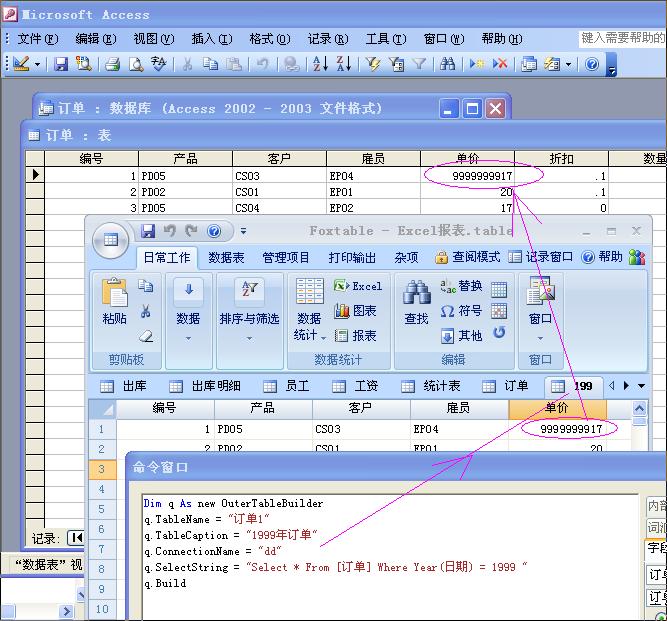The height and width of the screenshot is (621, 667).
Task: Click cell CS04 in Access table
Action: pos(279,208)
